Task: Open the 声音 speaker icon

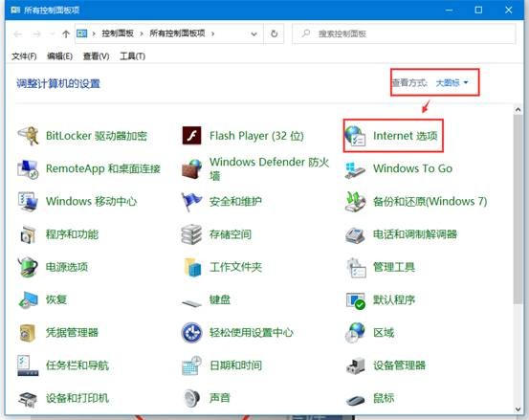Action: (191, 398)
